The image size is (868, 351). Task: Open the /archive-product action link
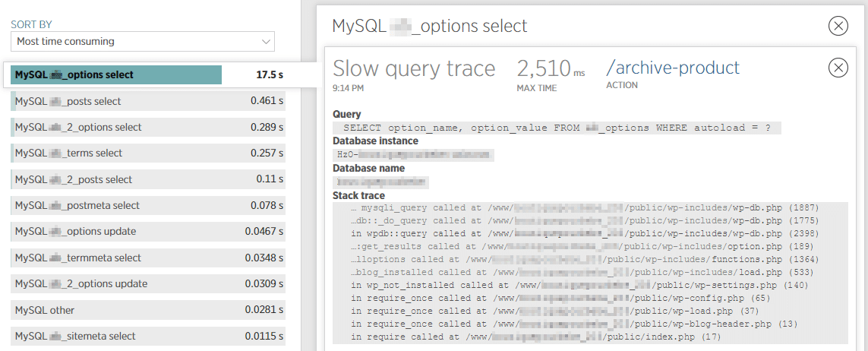click(672, 68)
